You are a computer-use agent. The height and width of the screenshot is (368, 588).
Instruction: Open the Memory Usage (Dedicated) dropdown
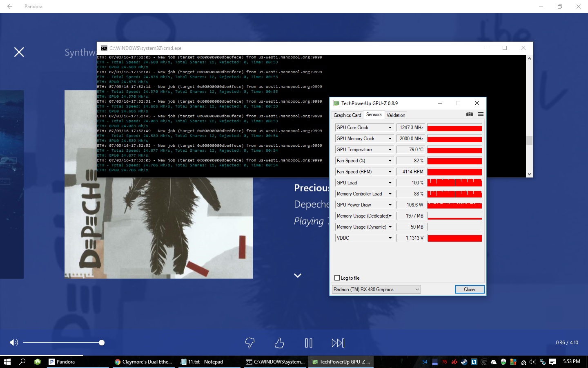(x=390, y=216)
